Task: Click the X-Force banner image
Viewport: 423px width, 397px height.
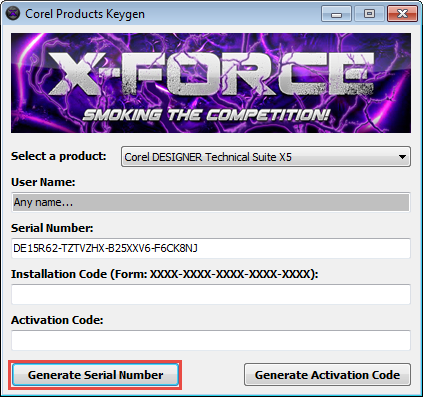Action: 211,83
